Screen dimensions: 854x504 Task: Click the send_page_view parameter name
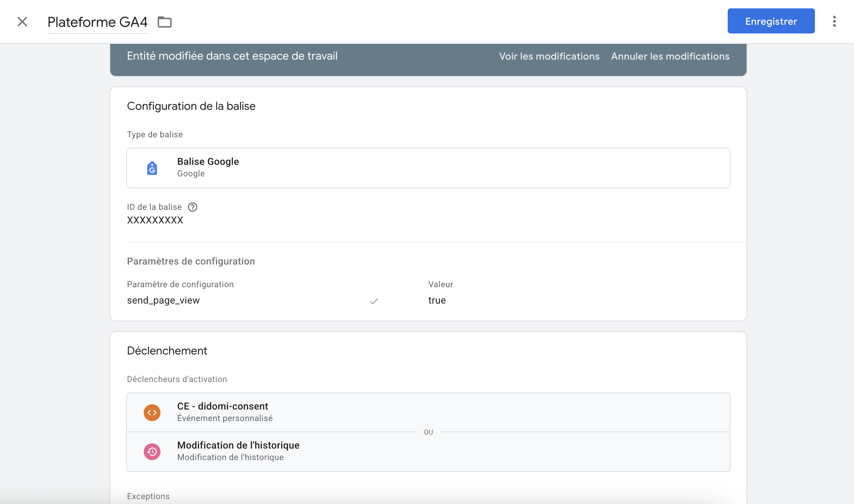tap(163, 300)
